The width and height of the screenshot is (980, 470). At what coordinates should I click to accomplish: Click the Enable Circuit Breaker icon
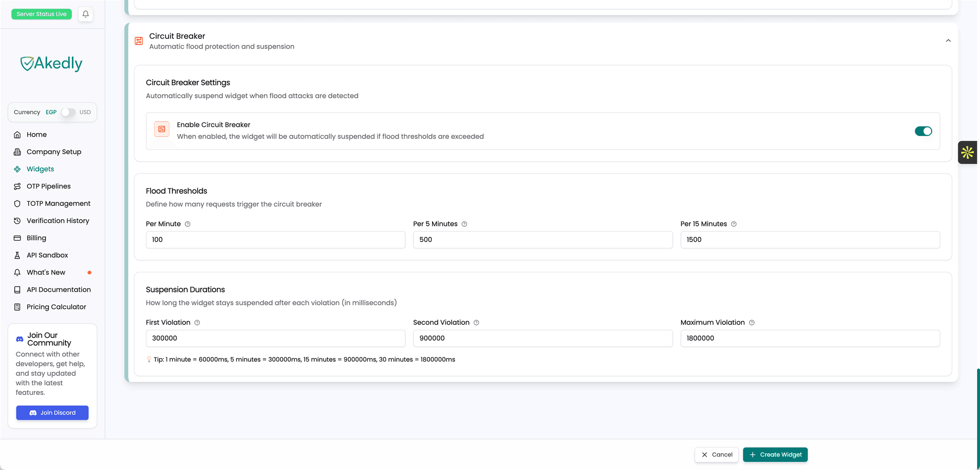click(162, 129)
